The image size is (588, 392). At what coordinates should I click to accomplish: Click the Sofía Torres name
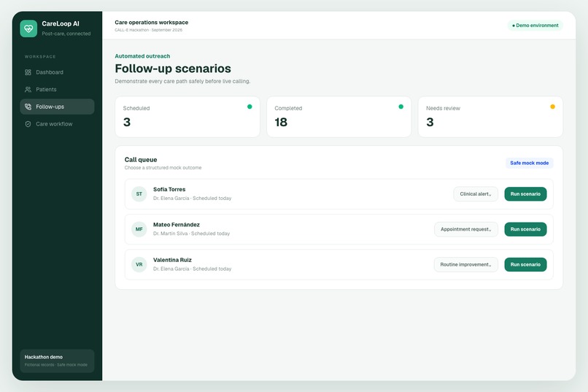coord(169,190)
